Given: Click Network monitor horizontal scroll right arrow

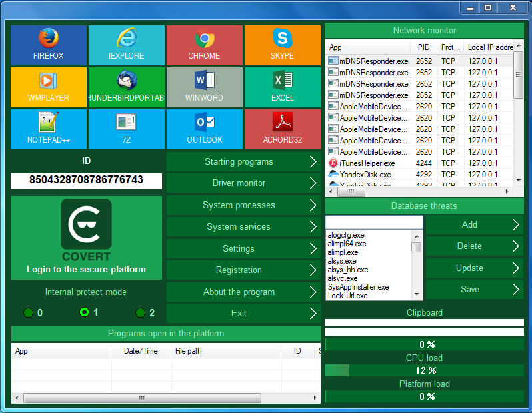Looking at the screenshot, I should pyautogui.click(x=507, y=192).
